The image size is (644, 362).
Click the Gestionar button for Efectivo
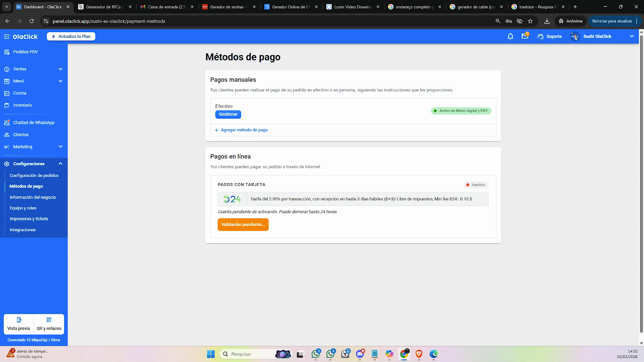[x=228, y=115]
